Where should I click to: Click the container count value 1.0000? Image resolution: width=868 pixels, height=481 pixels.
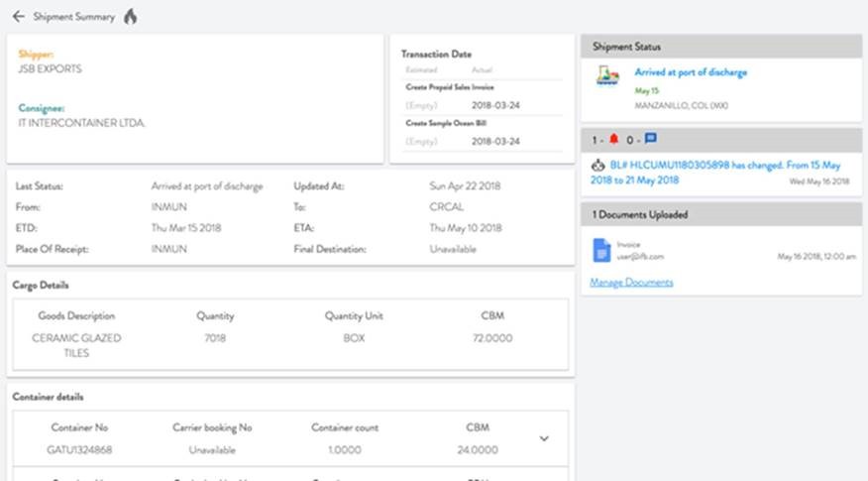click(x=344, y=450)
